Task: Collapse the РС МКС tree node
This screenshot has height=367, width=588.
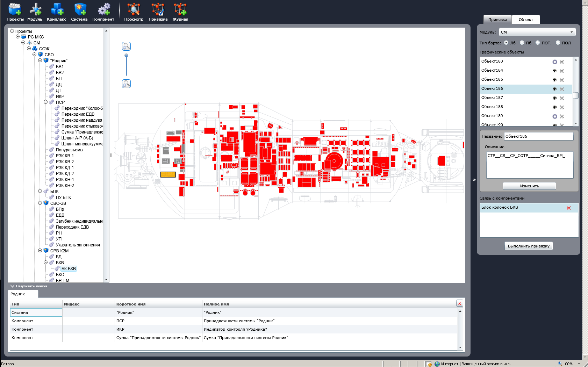Action: point(17,37)
